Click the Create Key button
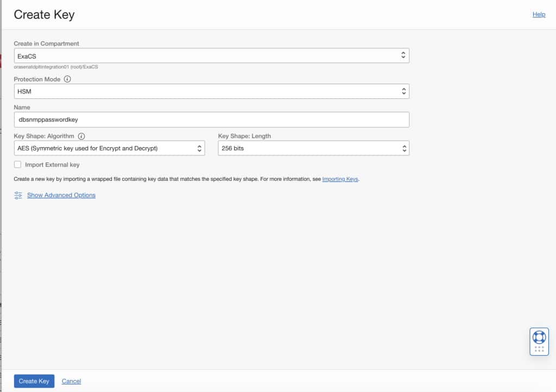Image resolution: width=556 pixels, height=392 pixels. click(x=34, y=381)
